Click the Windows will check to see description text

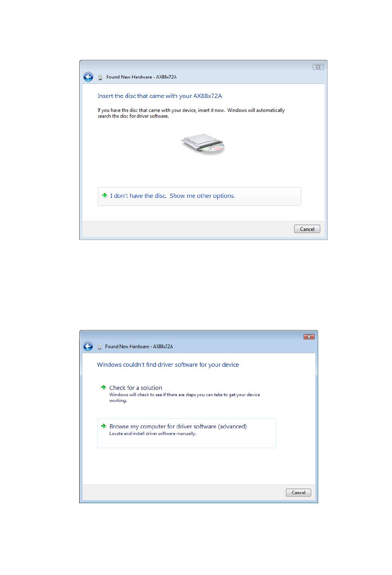click(x=184, y=397)
